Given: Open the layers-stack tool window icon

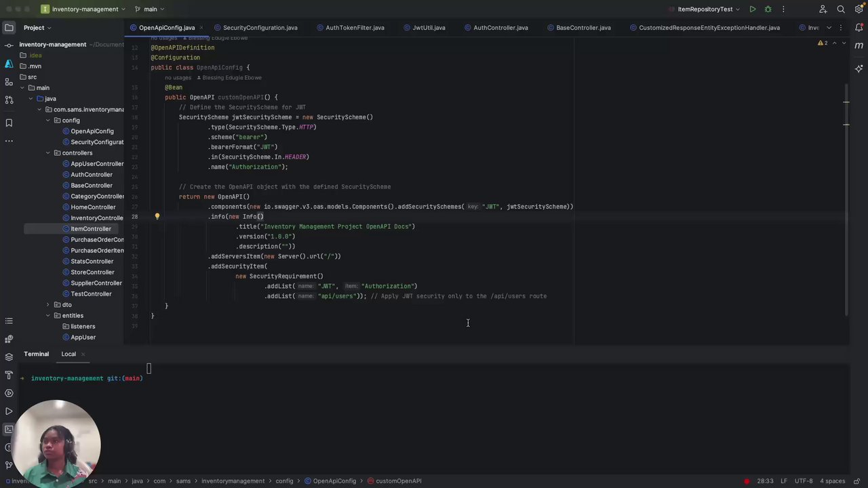Looking at the screenshot, I should 9,357.
